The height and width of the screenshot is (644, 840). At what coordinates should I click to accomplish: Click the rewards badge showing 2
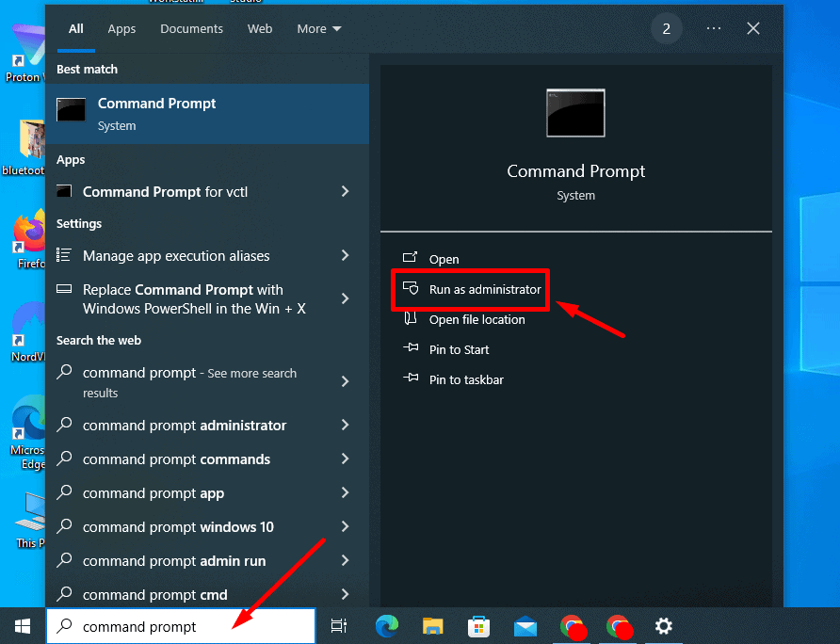[x=667, y=29]
